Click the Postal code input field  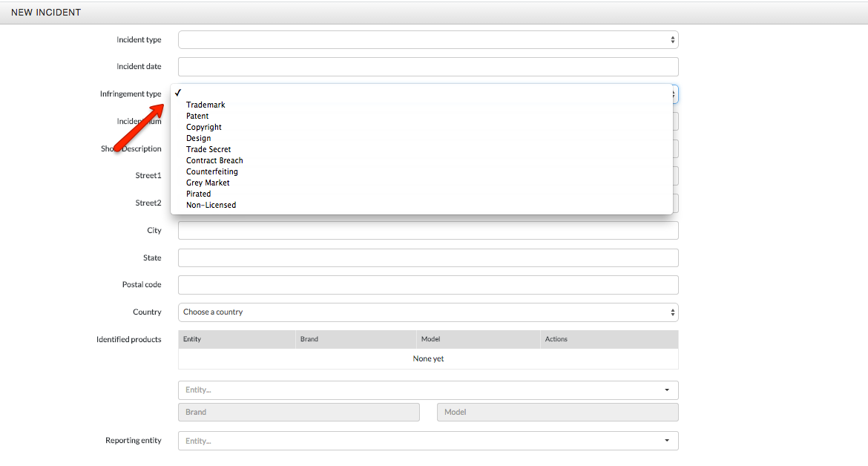point(428,285)
